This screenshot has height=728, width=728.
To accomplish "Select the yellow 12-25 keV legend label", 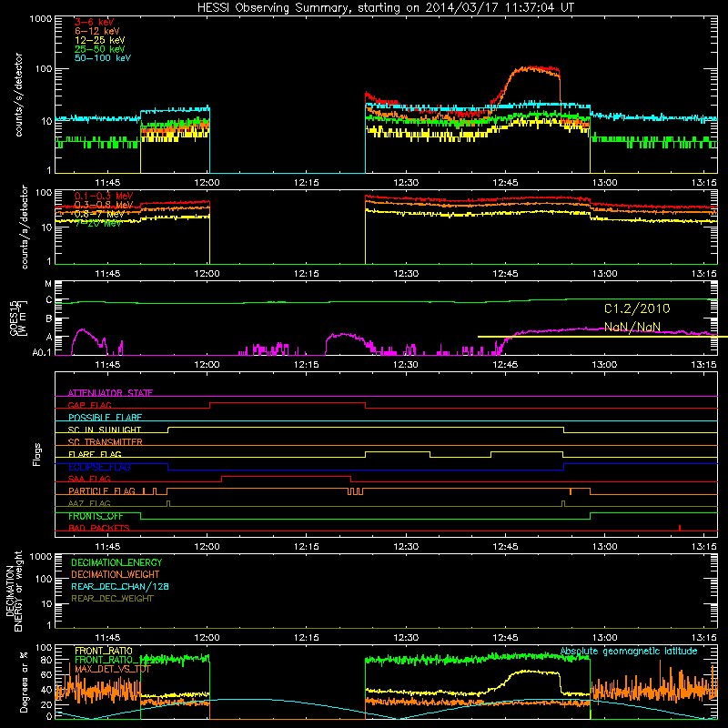I will coord(100,40).
